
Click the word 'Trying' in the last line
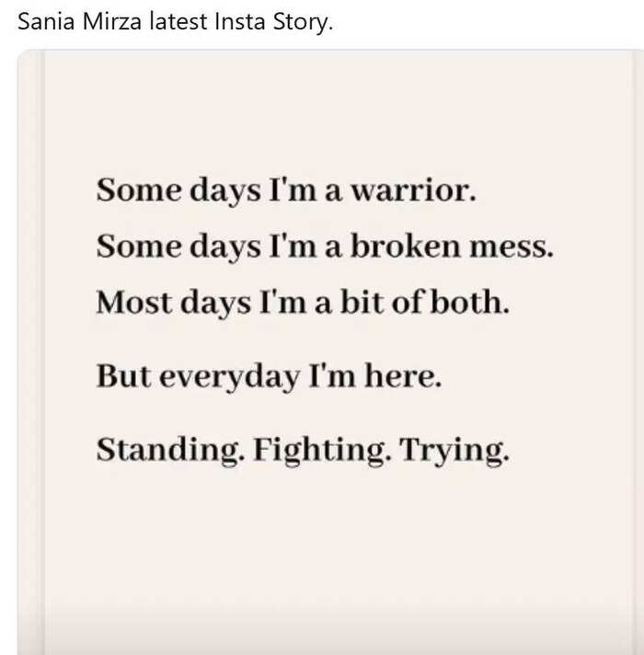[x=454, y=451]
